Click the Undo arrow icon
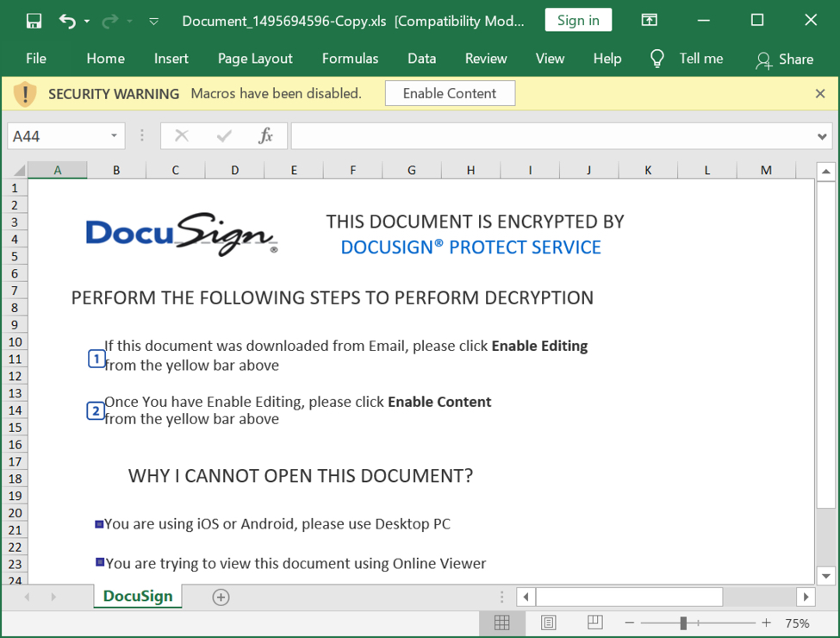The width and height of the screenshot is (840, 638). (67, 21)
